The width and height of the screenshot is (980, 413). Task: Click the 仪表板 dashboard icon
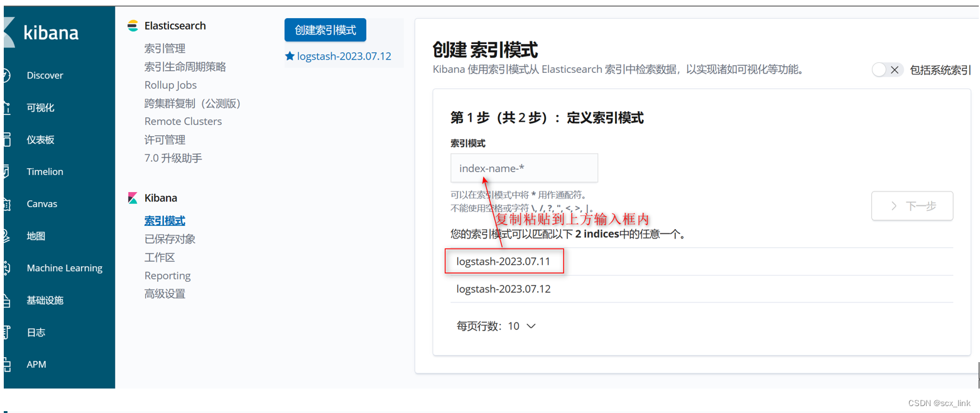7,140
